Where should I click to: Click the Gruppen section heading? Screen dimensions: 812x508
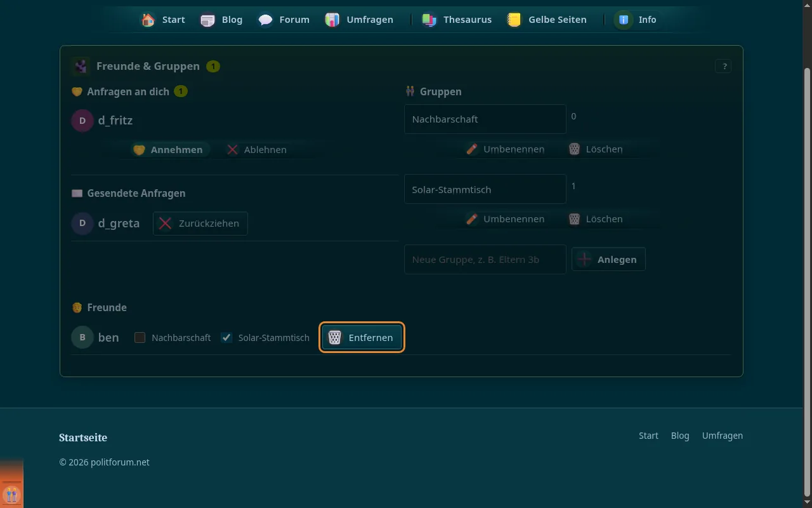pos(441,91)
